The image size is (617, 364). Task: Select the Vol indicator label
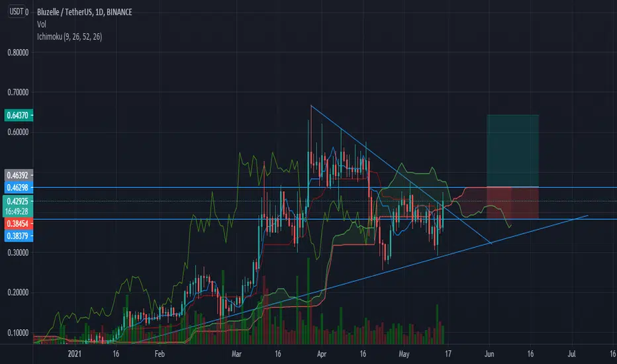click(41, 24)
